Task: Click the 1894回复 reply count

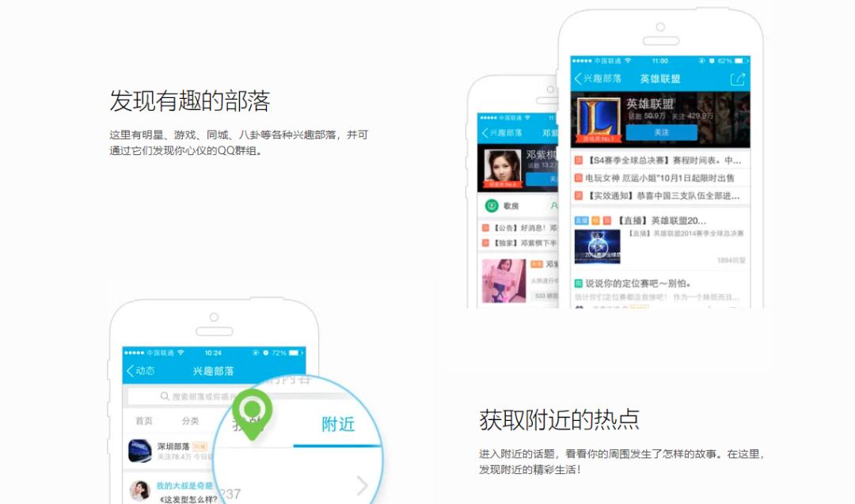Action: coord(731,260)
